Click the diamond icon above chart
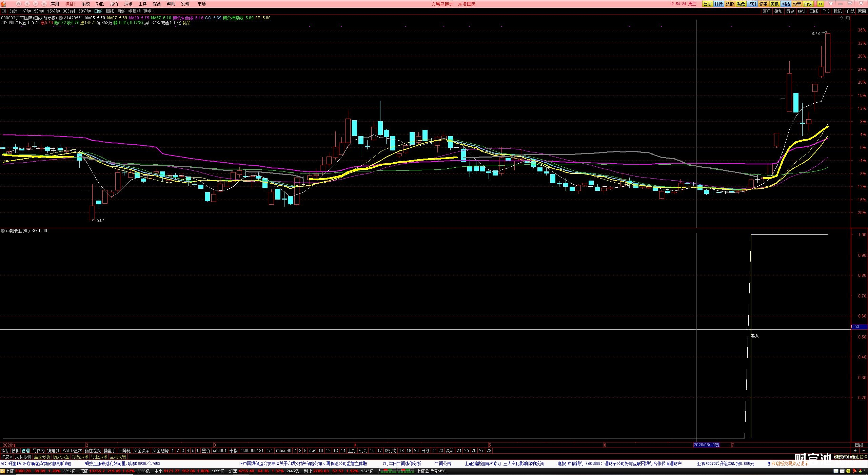The image size is (868, 475). click(841, 18)
